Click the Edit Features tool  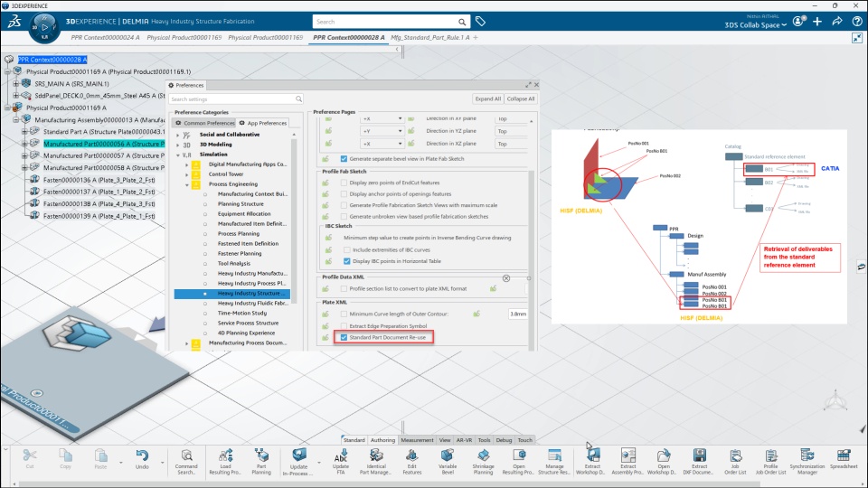tap(412, 460)
